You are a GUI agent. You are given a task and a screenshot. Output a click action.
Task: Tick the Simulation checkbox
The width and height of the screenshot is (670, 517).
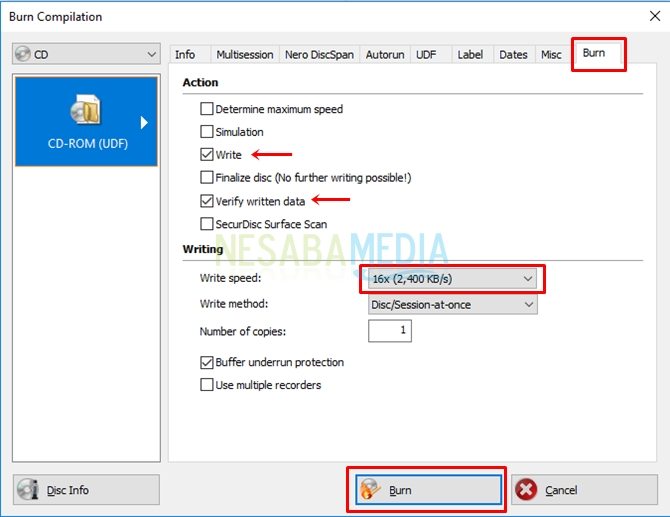tap(206, 132)
